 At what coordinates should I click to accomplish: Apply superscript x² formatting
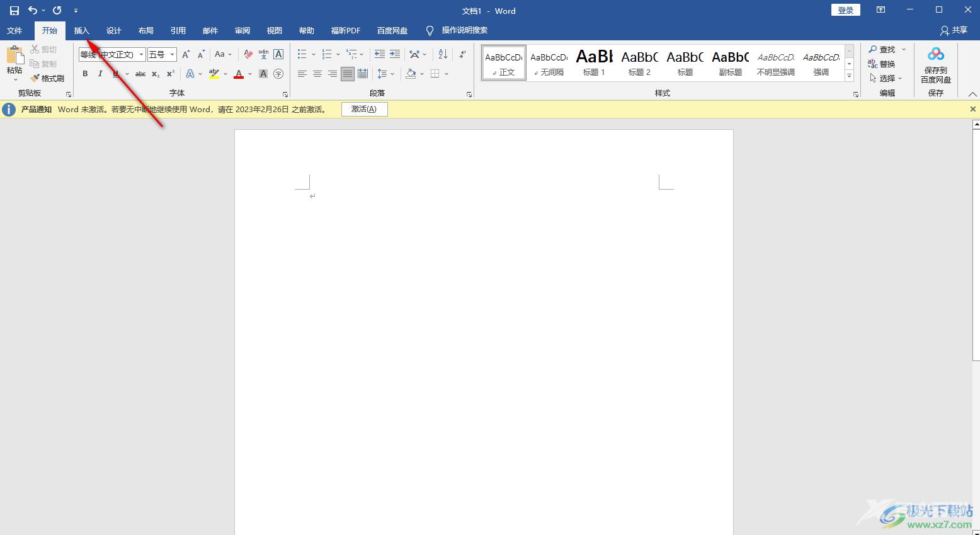pos(171,74)
